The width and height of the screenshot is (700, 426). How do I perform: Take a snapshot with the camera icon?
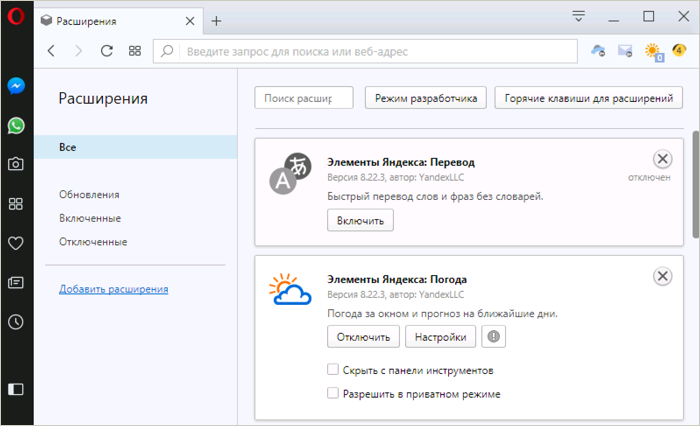click(16, 164)
